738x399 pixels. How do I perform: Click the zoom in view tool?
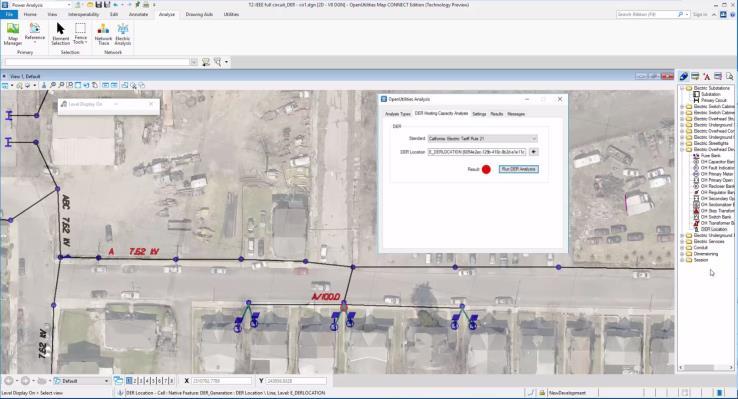pyautogui.click(x=53, y=85)
